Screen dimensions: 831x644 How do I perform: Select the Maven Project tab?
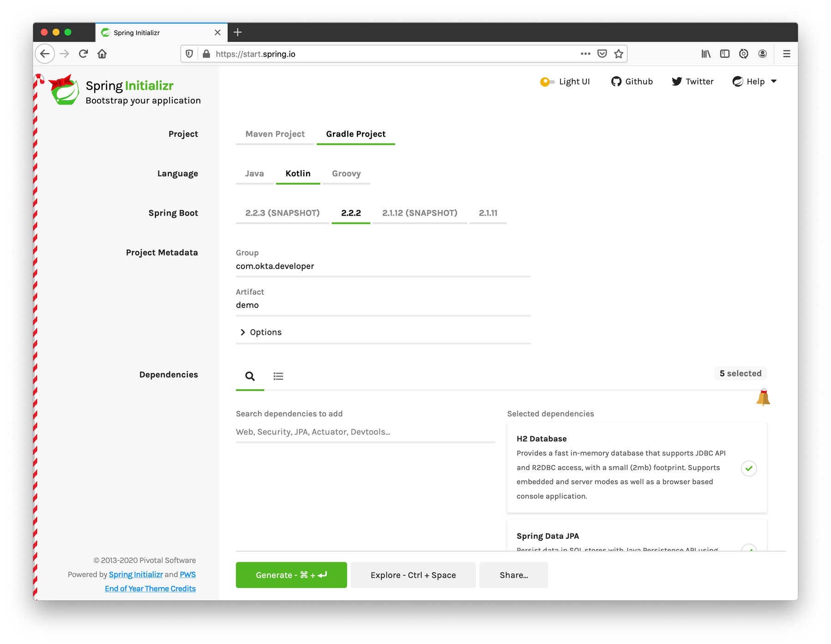pos(275,134)
